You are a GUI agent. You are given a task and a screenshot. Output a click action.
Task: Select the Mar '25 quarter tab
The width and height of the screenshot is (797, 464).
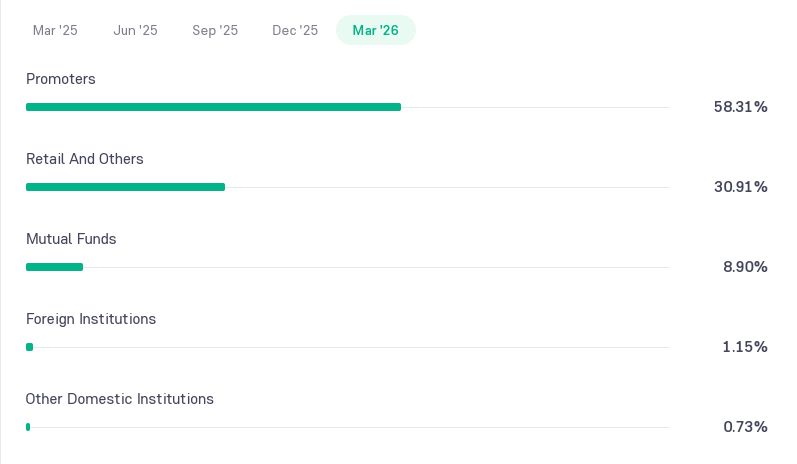coord(55,30)
